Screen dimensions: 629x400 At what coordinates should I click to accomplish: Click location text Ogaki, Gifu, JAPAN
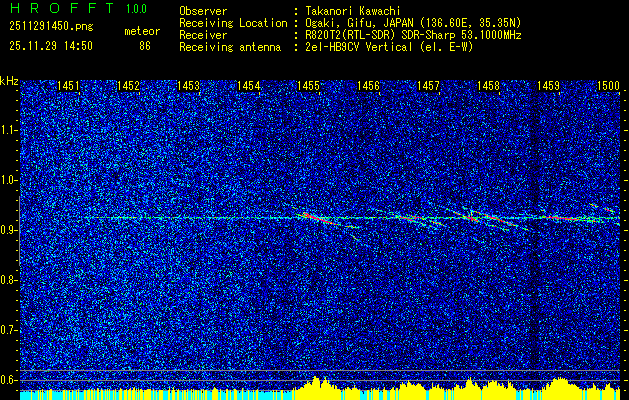click(359, 23)
